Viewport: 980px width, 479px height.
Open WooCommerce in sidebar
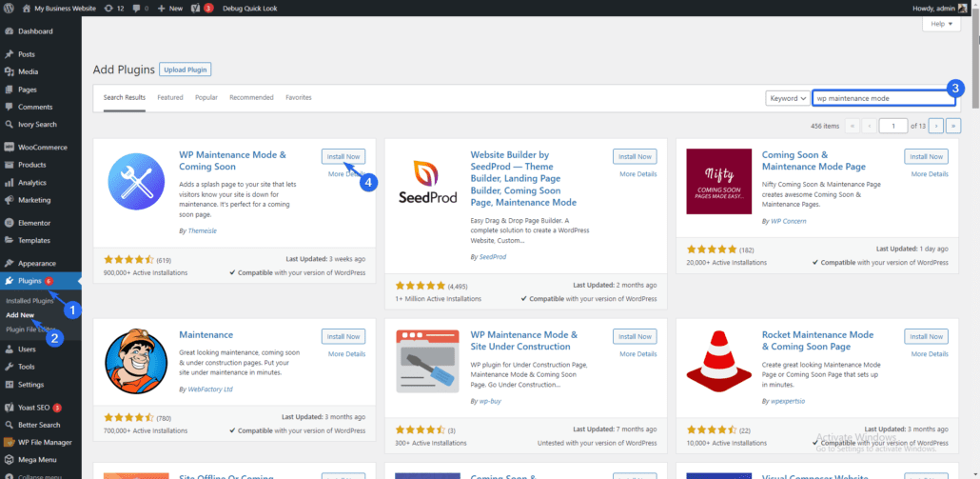coord(41,148)
